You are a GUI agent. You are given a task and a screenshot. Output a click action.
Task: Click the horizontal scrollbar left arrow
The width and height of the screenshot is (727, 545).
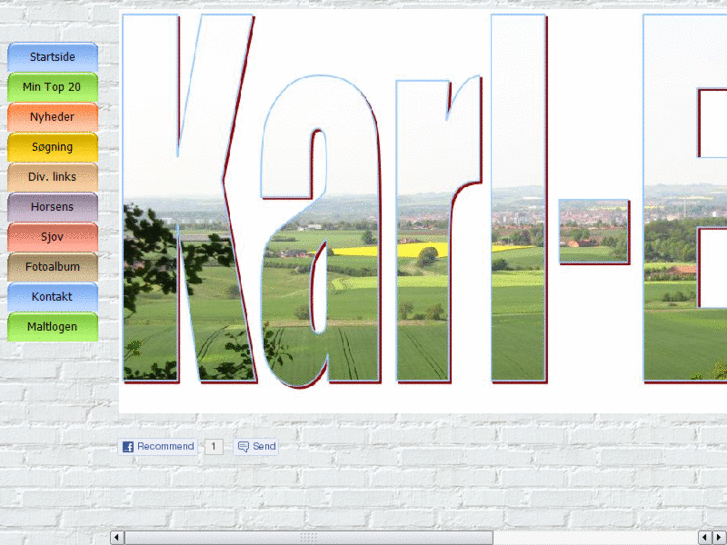[116, 538]
